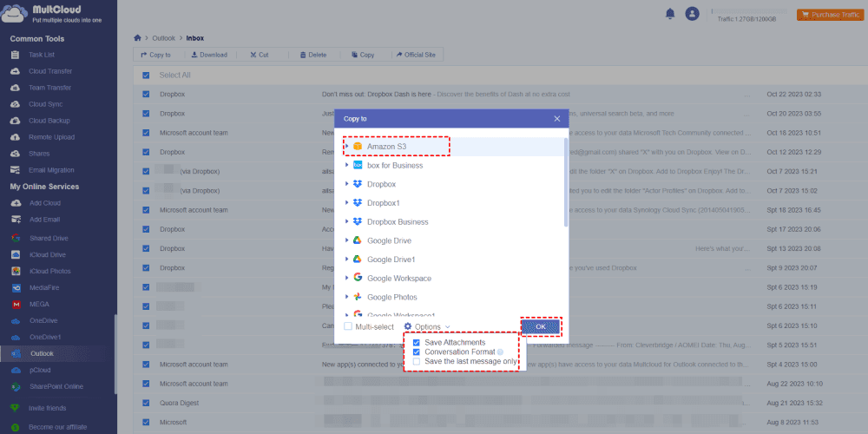Image resolution: width=868 pixels, height=434 pixels.
Task: Click the Google Photos pinwheel icon
Action: [x=358, y=297]
